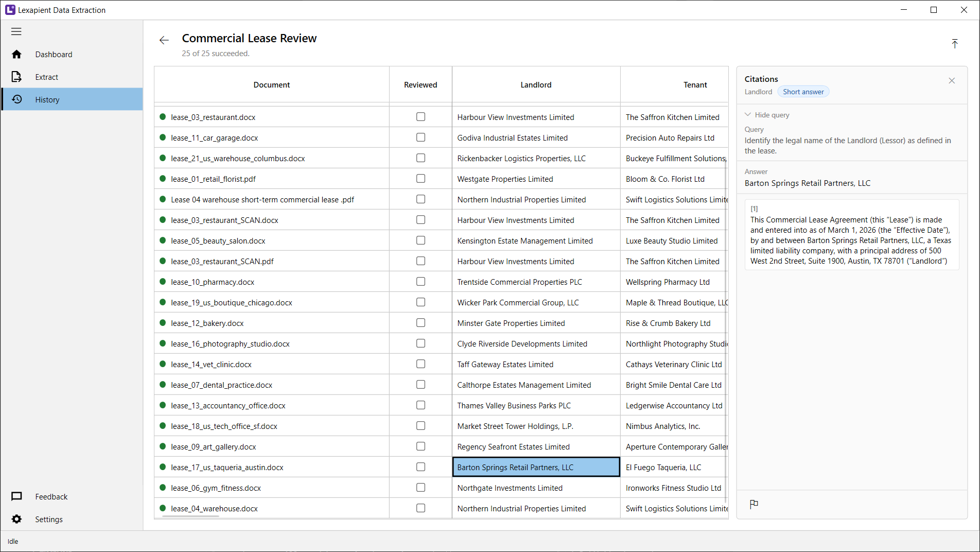
Task: Check Reviewed box for lease_04_warehouse.docx
Action: pos(421,508)
